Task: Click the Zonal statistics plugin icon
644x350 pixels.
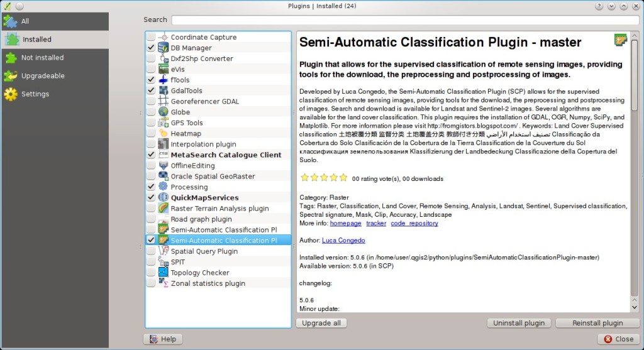Action: [x=164, y=283]
